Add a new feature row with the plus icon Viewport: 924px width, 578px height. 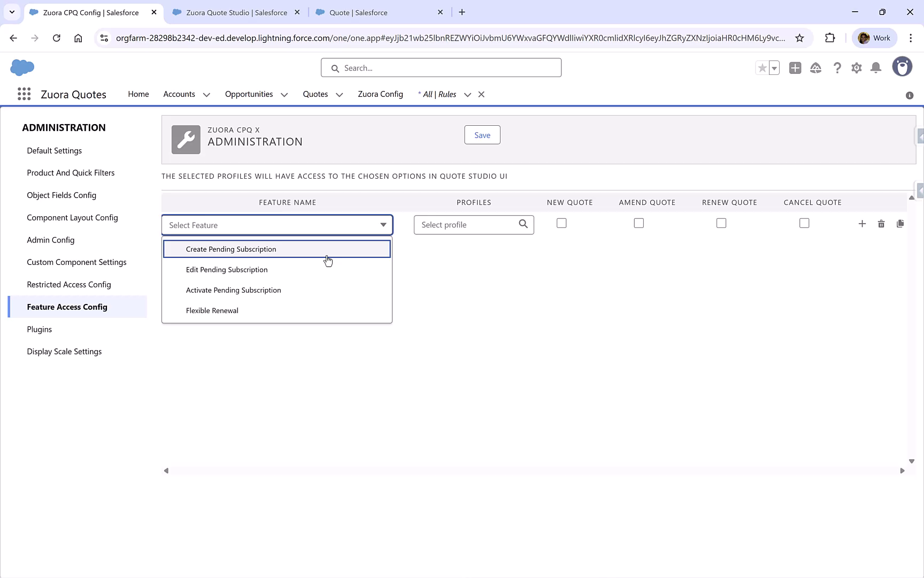862,224
